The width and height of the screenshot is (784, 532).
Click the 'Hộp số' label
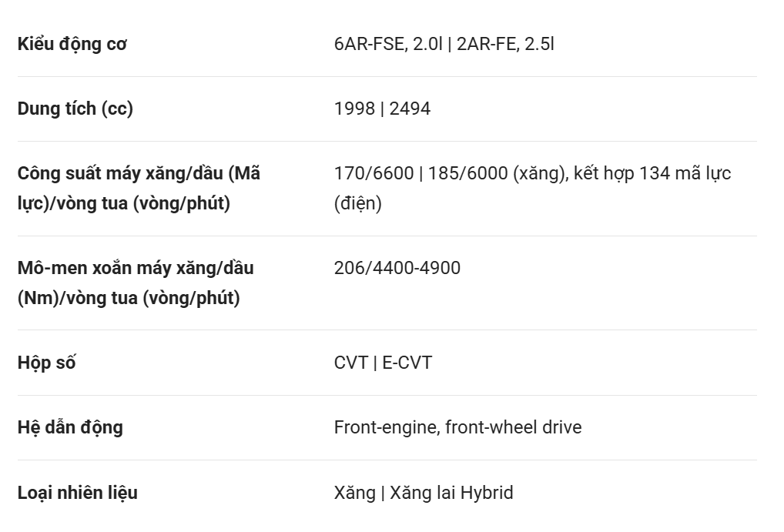click(x=46, y=363)
